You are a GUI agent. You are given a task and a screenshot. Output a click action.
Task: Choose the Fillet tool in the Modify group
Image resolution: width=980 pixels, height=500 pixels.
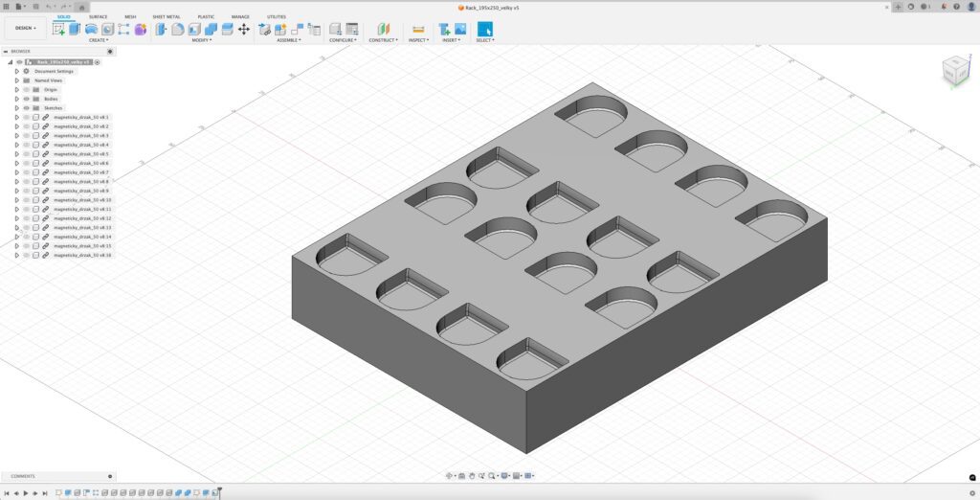[178, 29]
